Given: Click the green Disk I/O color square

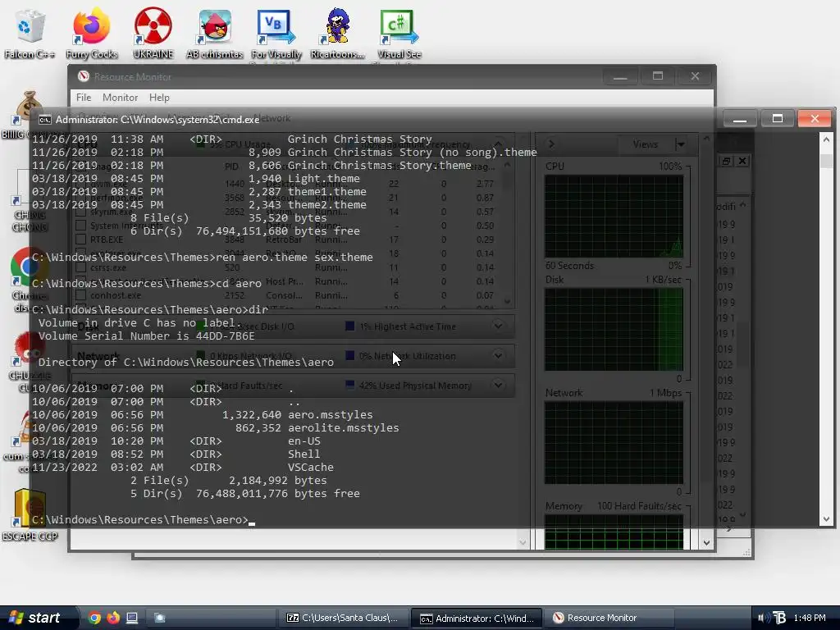Looking at the screenshot, I should click(200, 326).
